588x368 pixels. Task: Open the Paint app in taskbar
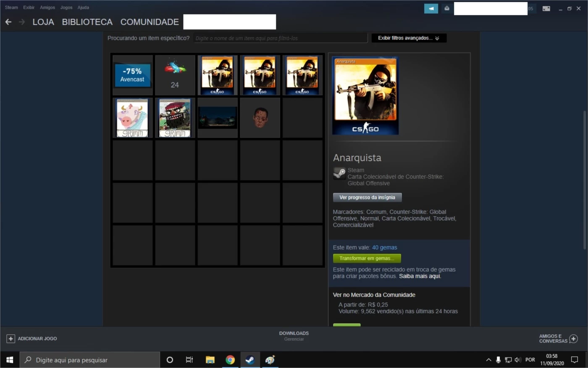point(270,360)
